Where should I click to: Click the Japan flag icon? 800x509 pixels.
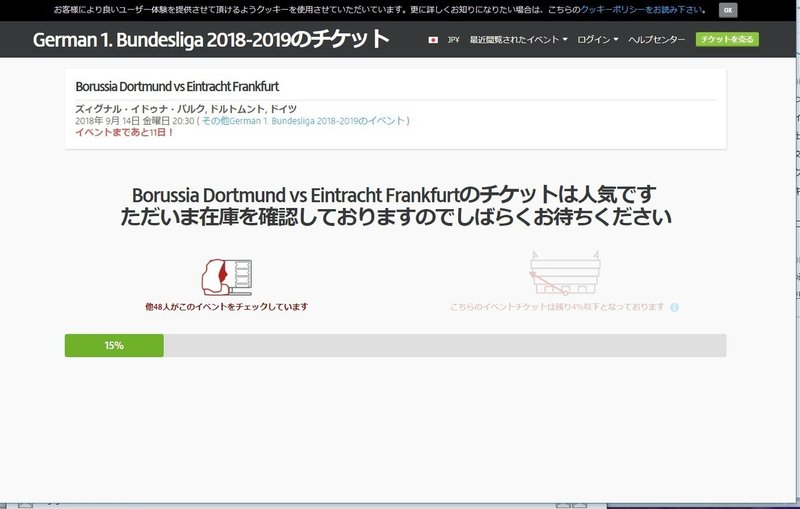click(433, 40)
